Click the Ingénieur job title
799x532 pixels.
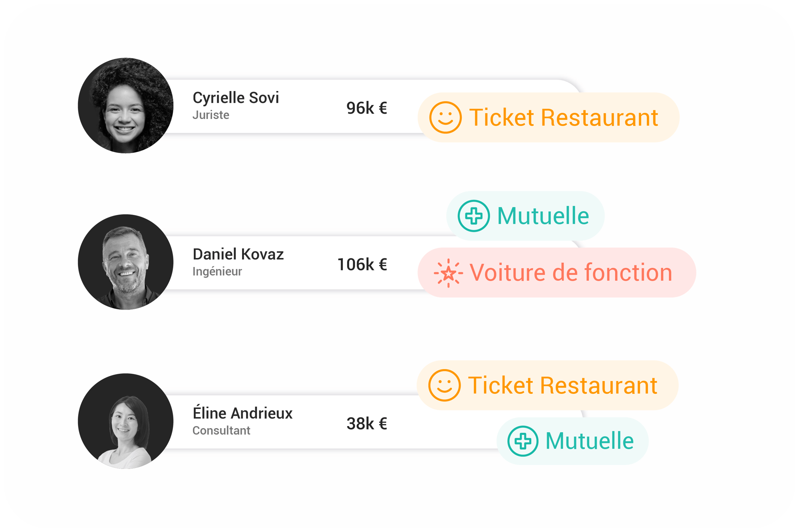click(x=217, y=272)
